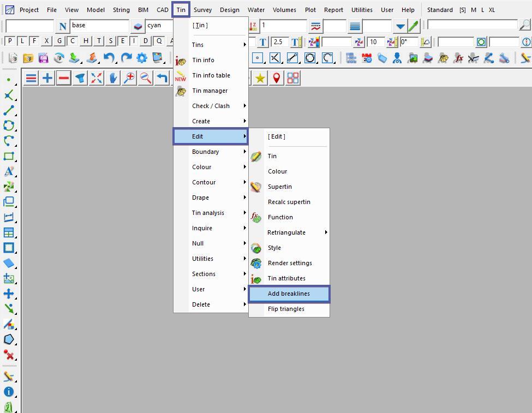Image resolution: width=532 pixels, height=413 pixels.
Task: Select the rectangle tool in sidebar
Action: click(9, 156)
